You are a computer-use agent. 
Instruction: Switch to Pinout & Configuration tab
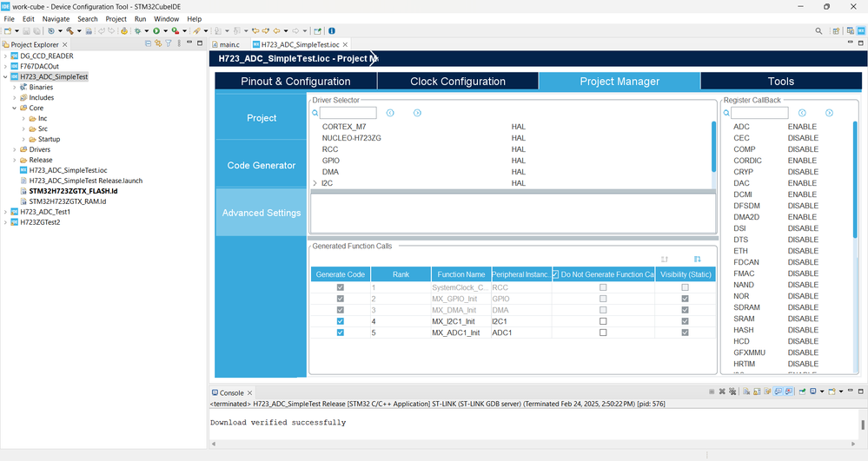(x=295, y=82)
